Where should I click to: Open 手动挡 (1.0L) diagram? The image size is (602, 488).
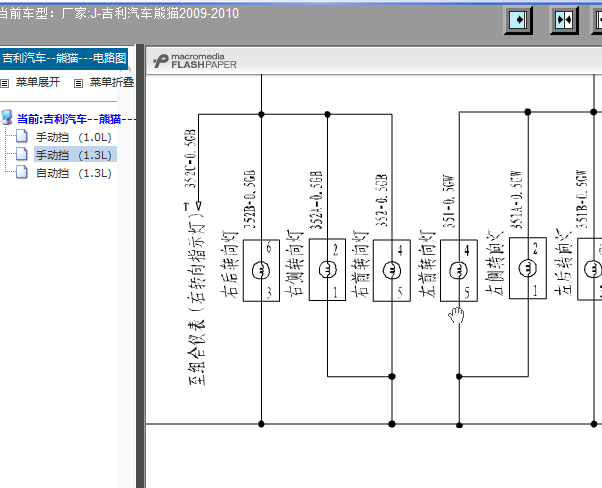click(73, 137)
